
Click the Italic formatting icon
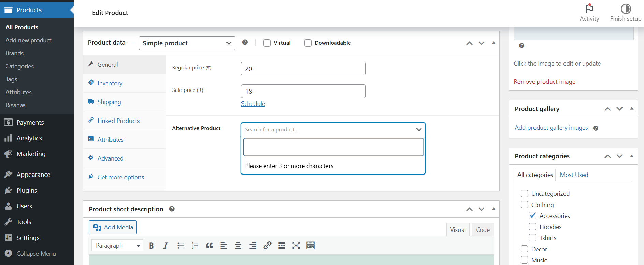(x=166, y=246)
